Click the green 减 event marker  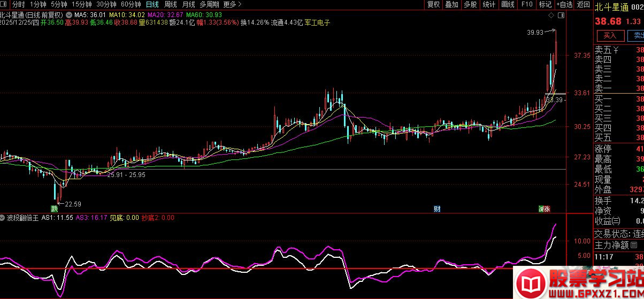pos(541,209)
